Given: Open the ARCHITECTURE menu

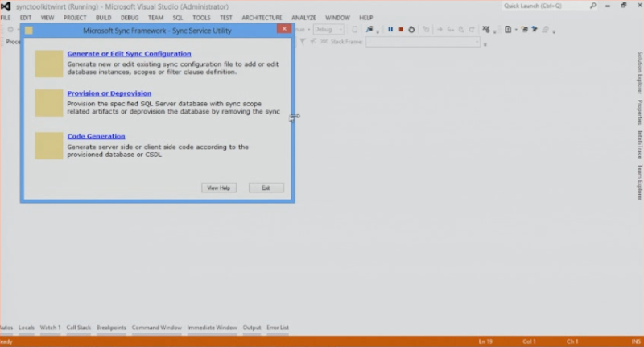Looking at the screenshot, I should pyautogui.click(x=262, y=18).
